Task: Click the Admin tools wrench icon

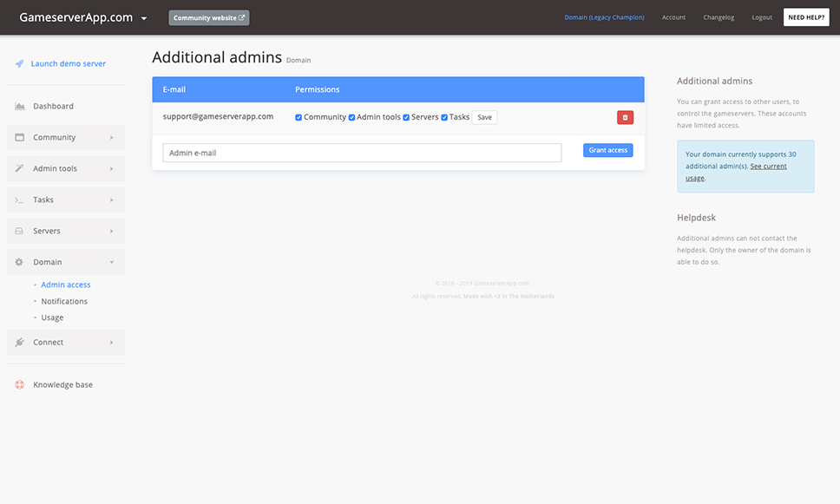Action: pyautogui.click(x=19, y=168)
